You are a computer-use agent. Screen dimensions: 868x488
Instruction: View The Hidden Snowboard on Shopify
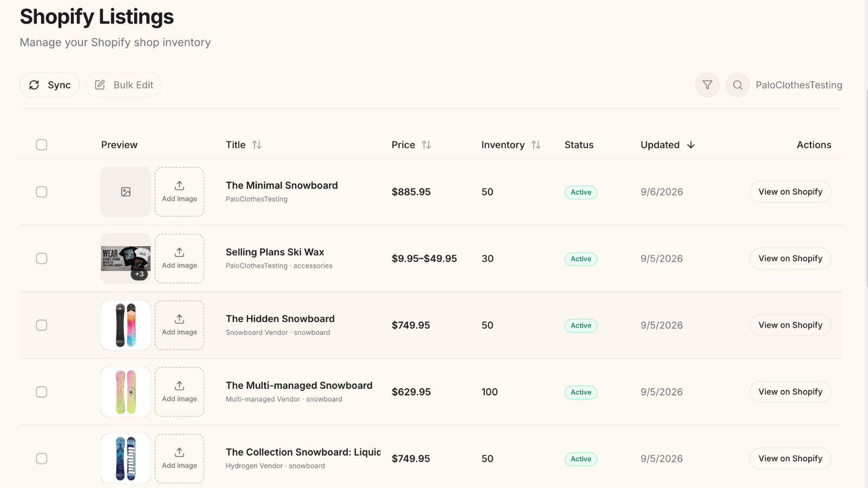790,325
